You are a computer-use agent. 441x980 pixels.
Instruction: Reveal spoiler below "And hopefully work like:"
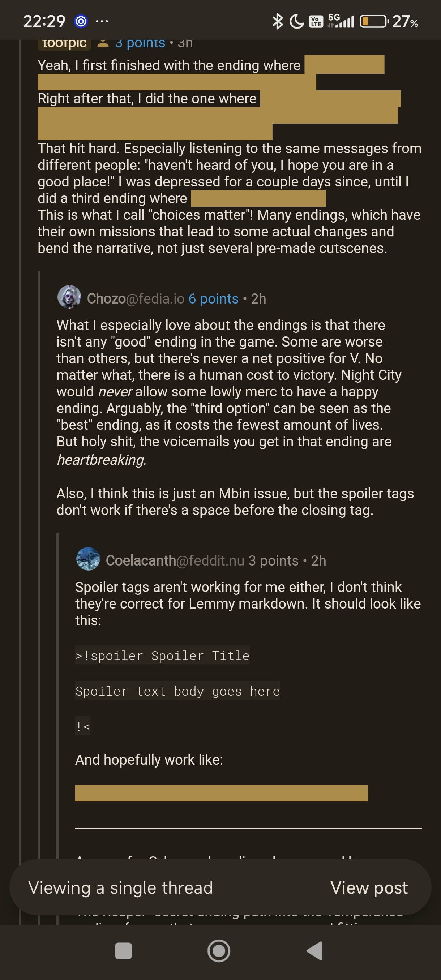[221, 793]
